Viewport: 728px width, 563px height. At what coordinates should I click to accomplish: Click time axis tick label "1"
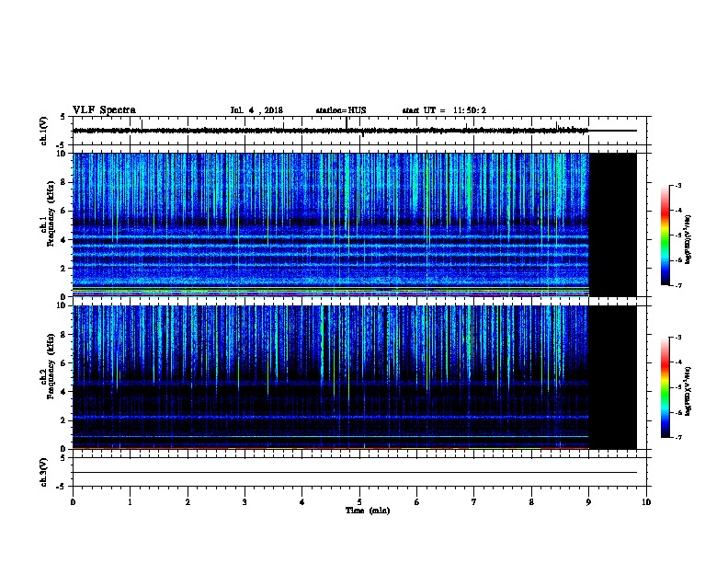[130, 502]
